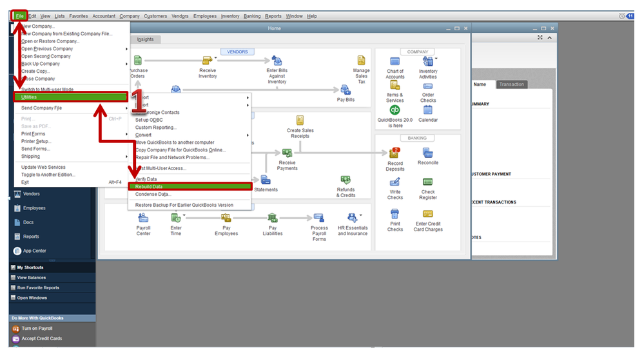644x357 pixels.
Task: Expand Print Forms submenu arrow
Action: pyautogui.click(x=126, y=134)
